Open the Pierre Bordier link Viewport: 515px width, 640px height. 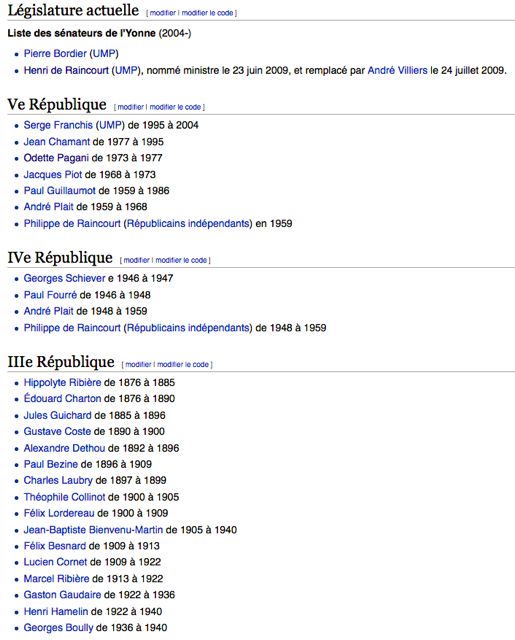[x=55, y=53]
